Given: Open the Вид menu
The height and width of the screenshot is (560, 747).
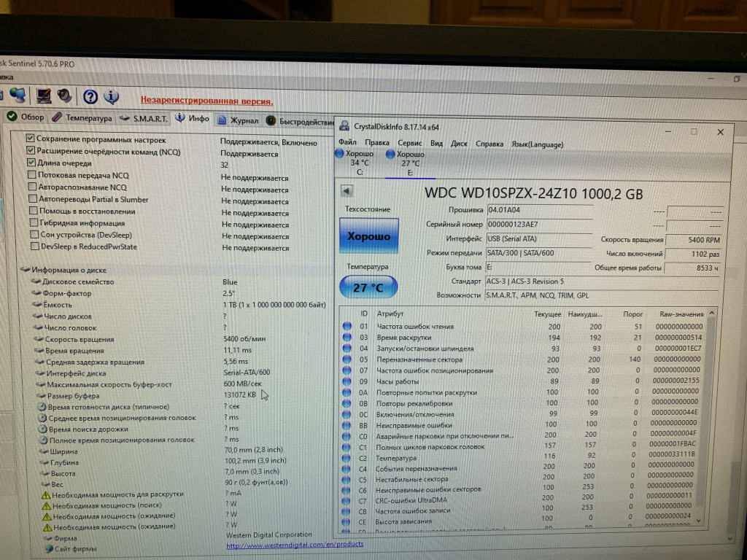Looking at the screenshot, I should [436, 143].
